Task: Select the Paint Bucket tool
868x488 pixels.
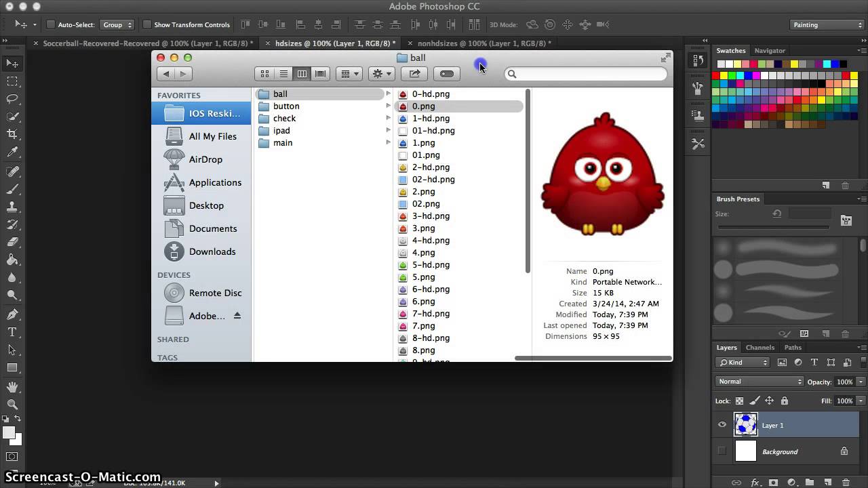Action: [12, 260]
